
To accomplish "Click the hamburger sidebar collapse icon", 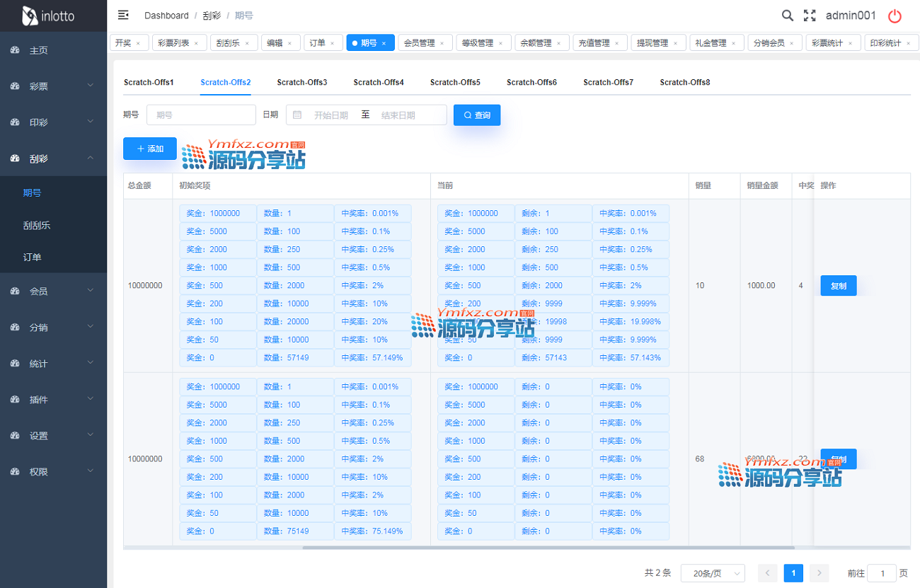I will click(123, 15).
